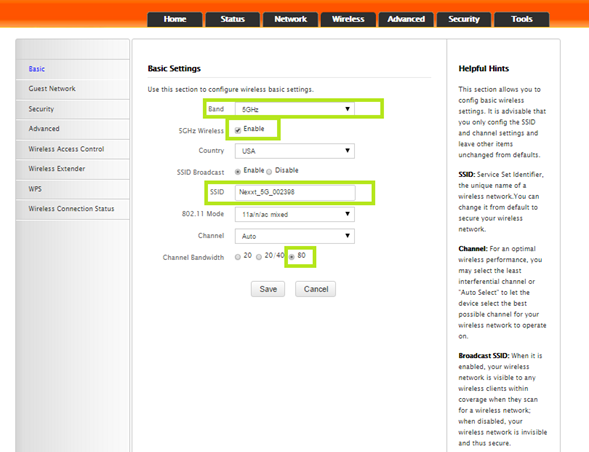
Task: Click the '802.11 Mode' label
Action: (203, 214)
